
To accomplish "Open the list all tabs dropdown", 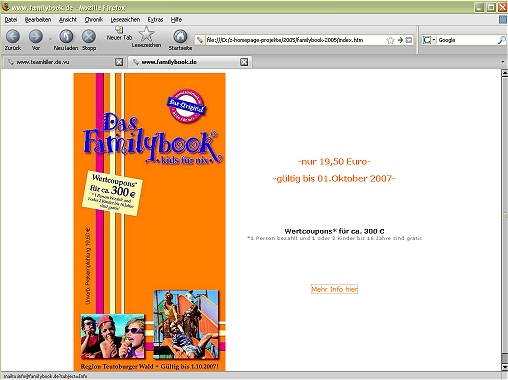I will (503, 62).
